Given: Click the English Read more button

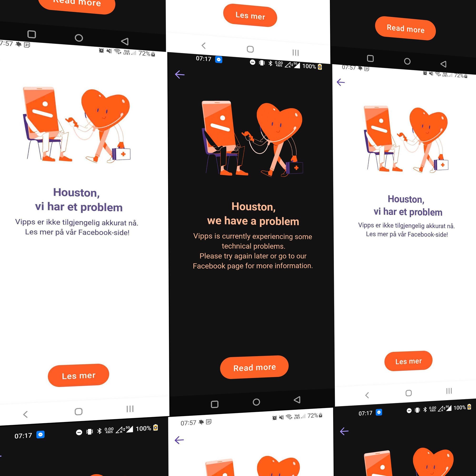Looking at the screenshot, I should pyautogui.click(x=255, y=366).
